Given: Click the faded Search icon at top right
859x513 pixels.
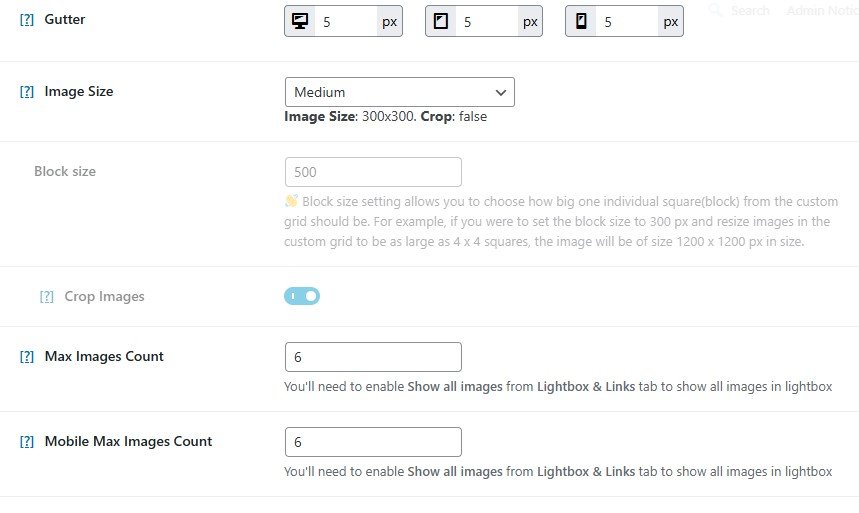Looking at the screenshot, I should click(x=715, y=10).
